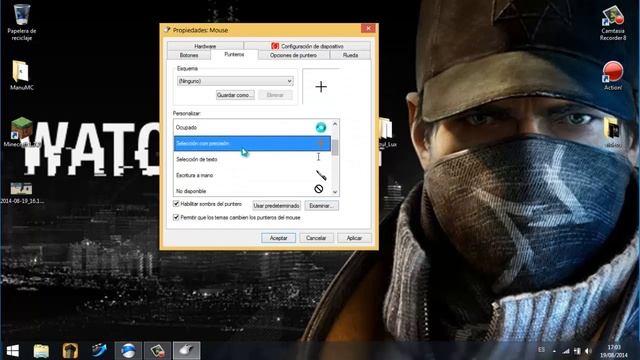
Task: Click the Aceptar button
Action: (x=278, y=238)
